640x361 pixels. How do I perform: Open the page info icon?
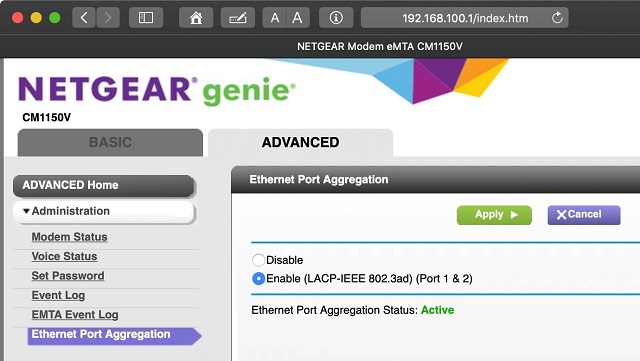[x=336, y=18]
